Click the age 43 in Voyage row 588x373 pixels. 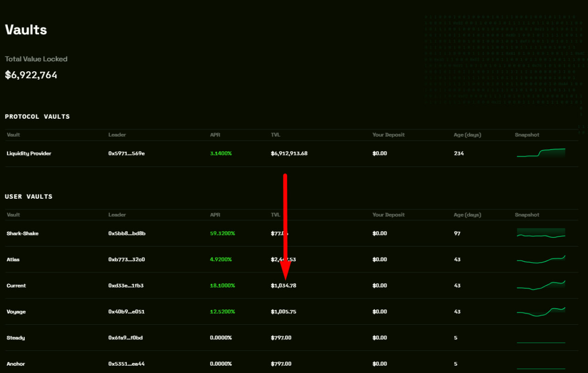(x=457, y=312)
